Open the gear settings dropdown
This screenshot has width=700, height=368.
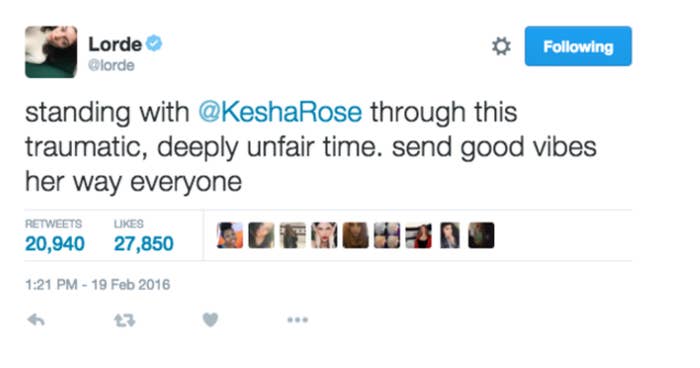(x=501, y=46)
